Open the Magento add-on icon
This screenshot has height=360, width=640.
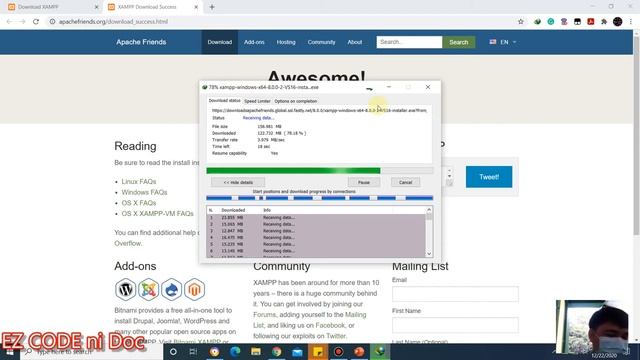point(194,289)
